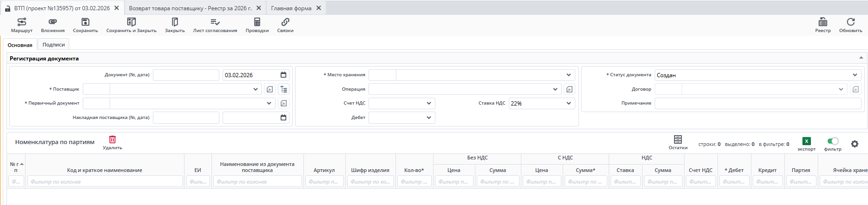Collapse the Регистрация документа section
The height and width of the screenshot is (205, 868).
click(861, 58)
